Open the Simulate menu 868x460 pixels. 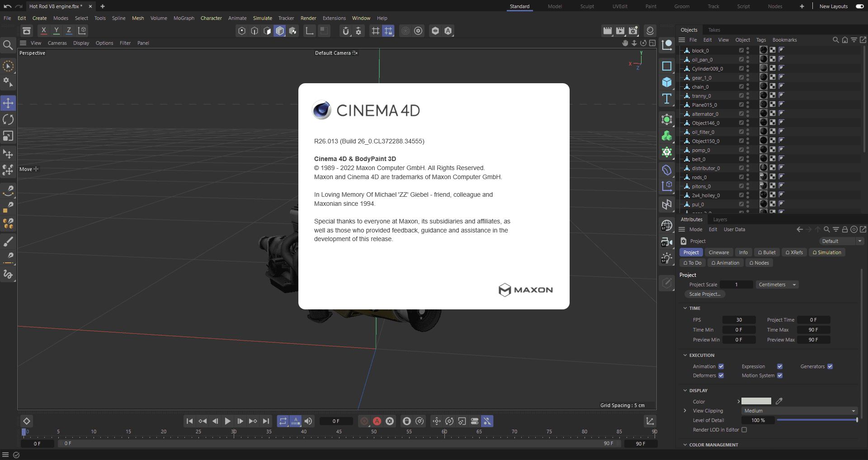pos(262,18)
